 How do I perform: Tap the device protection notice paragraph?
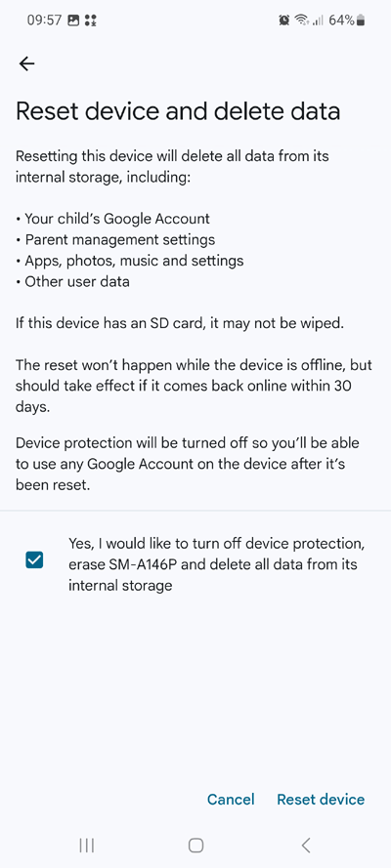[188, 464]
